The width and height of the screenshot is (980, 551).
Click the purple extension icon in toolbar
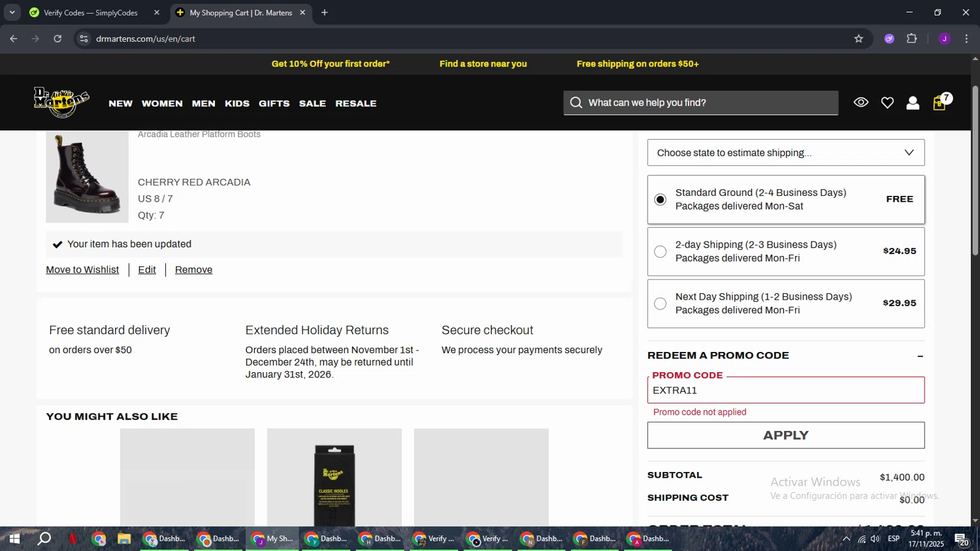coord(889,39)
